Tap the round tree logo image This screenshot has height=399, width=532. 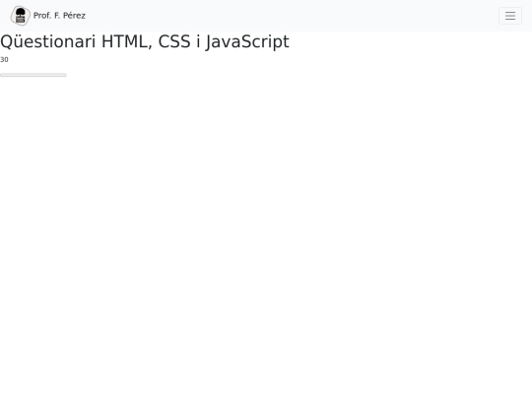coord(21,16)
